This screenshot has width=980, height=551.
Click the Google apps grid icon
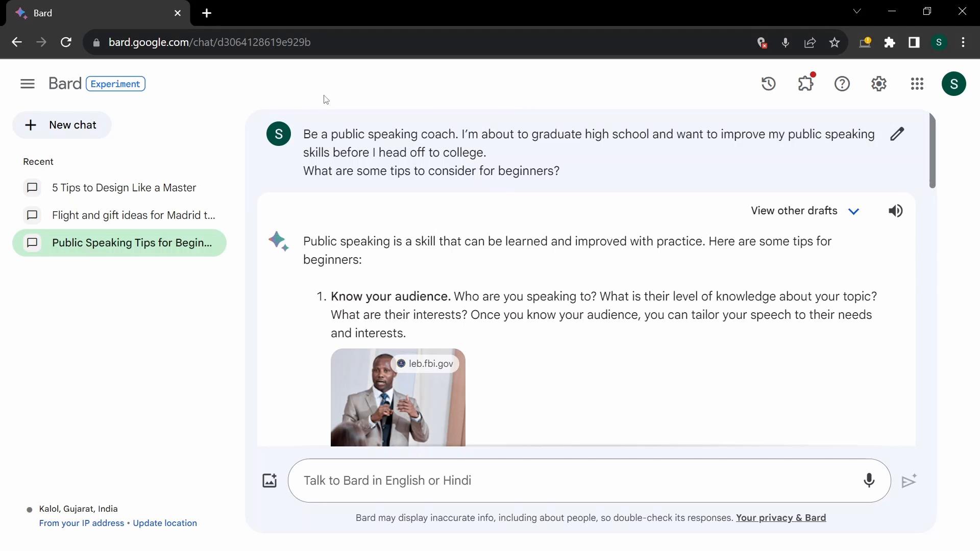coord(917,84)
